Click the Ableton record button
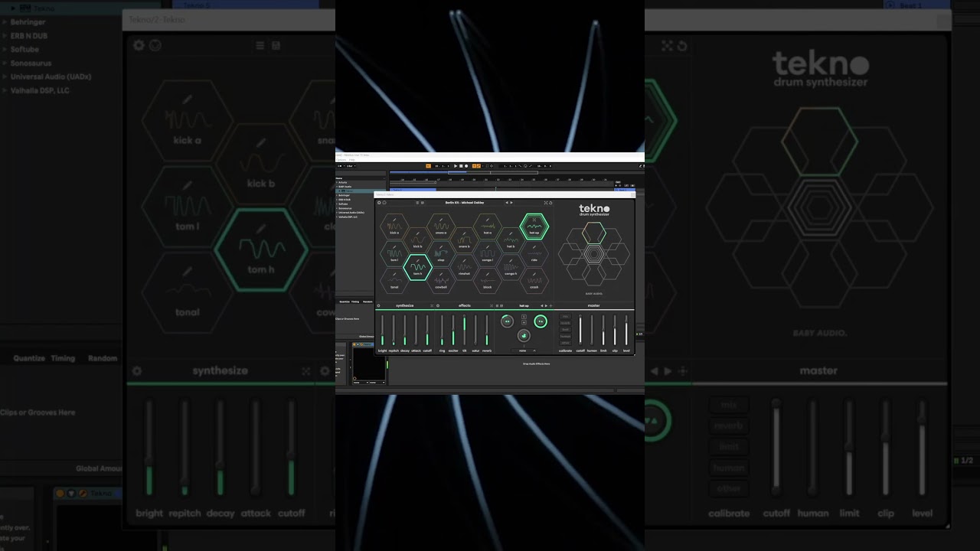 [x=466, y=166]
